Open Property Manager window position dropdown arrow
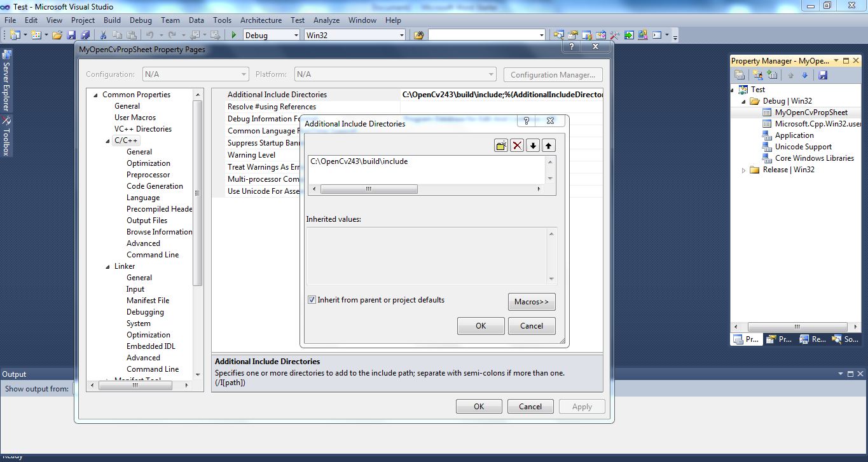This screenshot has width=868, height=462. pyautogui.click(x=837, y=61)
